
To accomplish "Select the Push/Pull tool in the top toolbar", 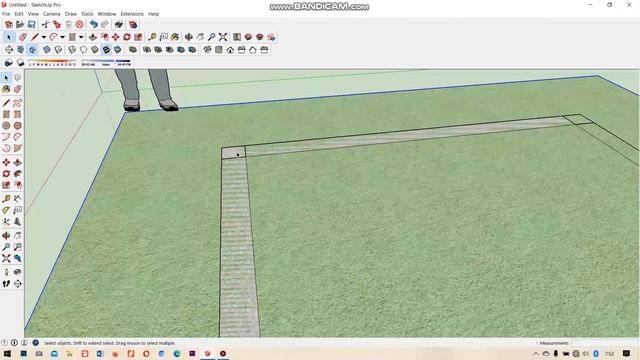I will [93, 37].
